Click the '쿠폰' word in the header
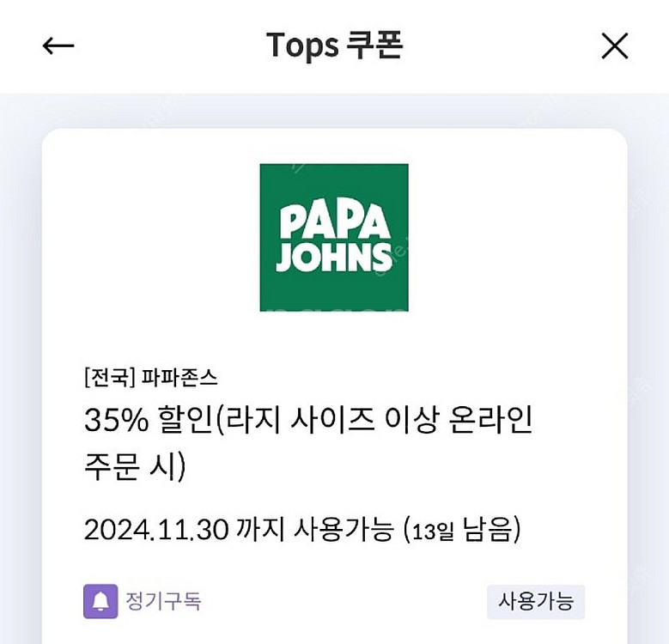 [x=374, y=46]
